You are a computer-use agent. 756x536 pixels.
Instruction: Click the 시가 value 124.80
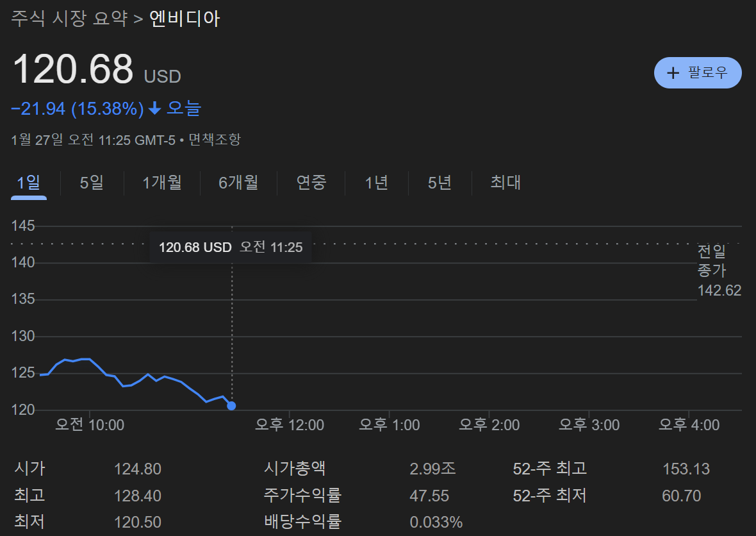137,469
